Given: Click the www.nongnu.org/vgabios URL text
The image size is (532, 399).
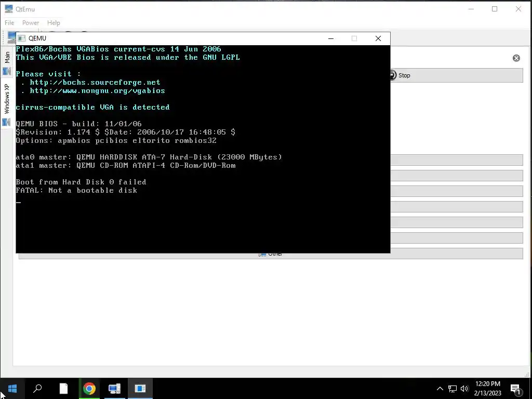Looking at the screenshot, I should click(x=97, y=91).
